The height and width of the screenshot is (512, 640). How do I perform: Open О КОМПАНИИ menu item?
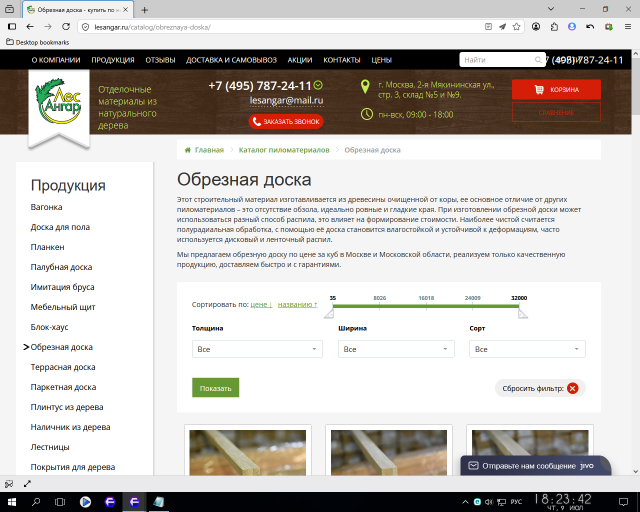click(x=56, y=60)
